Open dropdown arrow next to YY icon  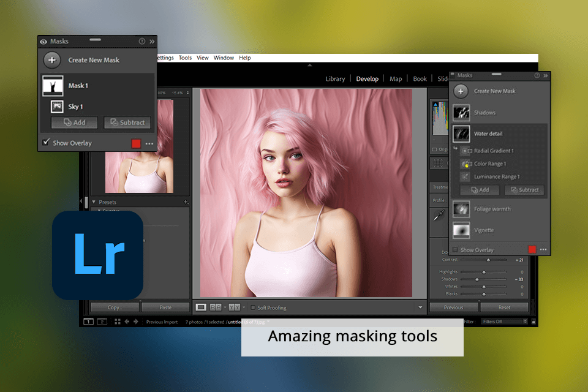(x=244, y=307)
